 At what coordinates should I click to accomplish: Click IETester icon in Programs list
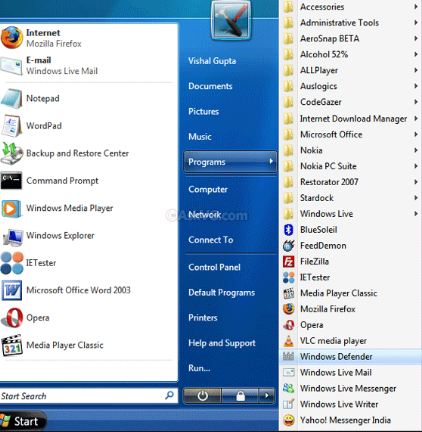click(289, 277)
